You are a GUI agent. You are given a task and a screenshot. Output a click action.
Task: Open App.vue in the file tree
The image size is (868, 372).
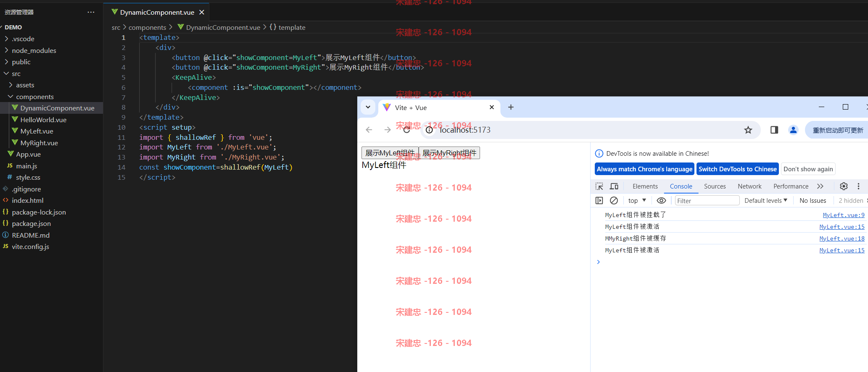28,154
